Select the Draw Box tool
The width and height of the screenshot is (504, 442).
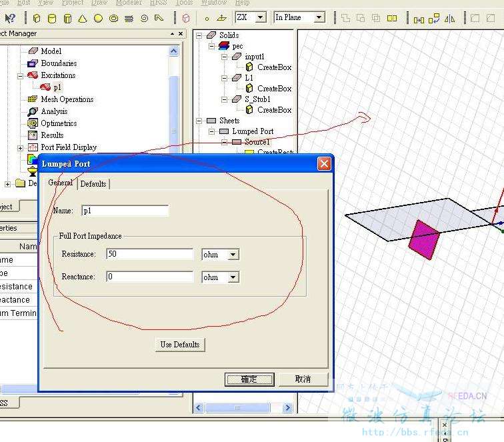37,18
